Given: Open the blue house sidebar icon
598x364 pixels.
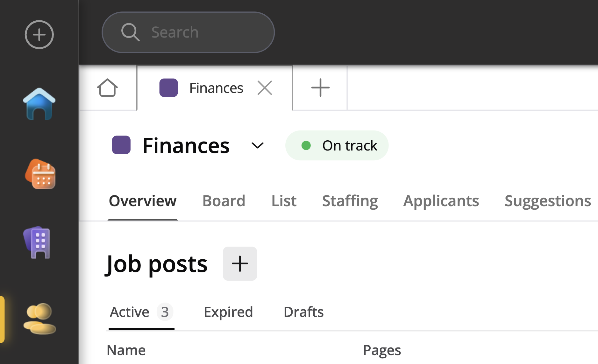Looking at the screenshot, I should point(39,104).
